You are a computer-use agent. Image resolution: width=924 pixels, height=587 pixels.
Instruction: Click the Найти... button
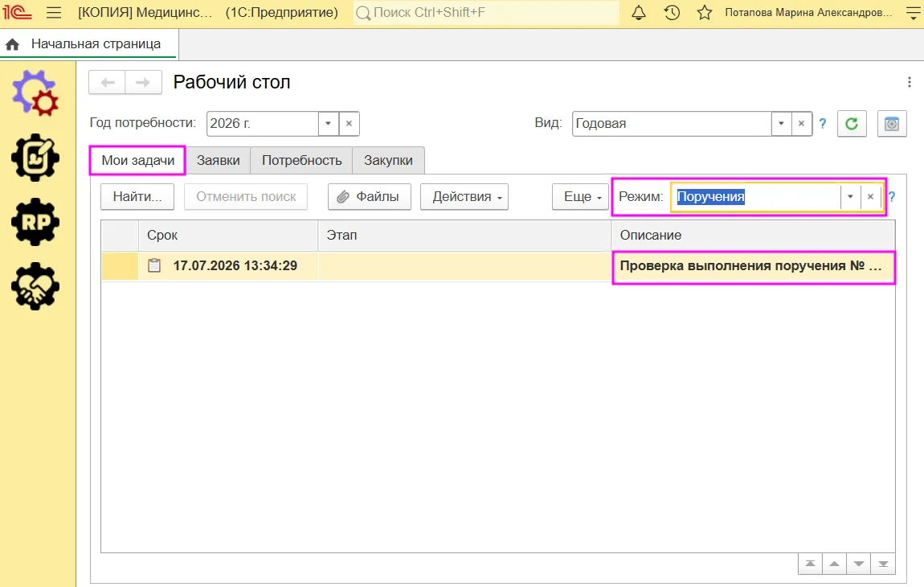pos(137,197)
